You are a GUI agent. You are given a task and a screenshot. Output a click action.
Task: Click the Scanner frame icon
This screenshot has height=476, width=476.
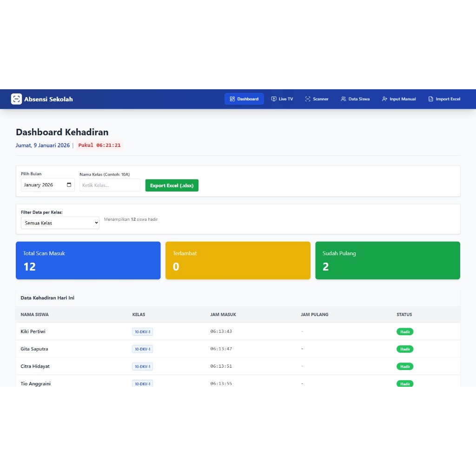pos(308,99)
